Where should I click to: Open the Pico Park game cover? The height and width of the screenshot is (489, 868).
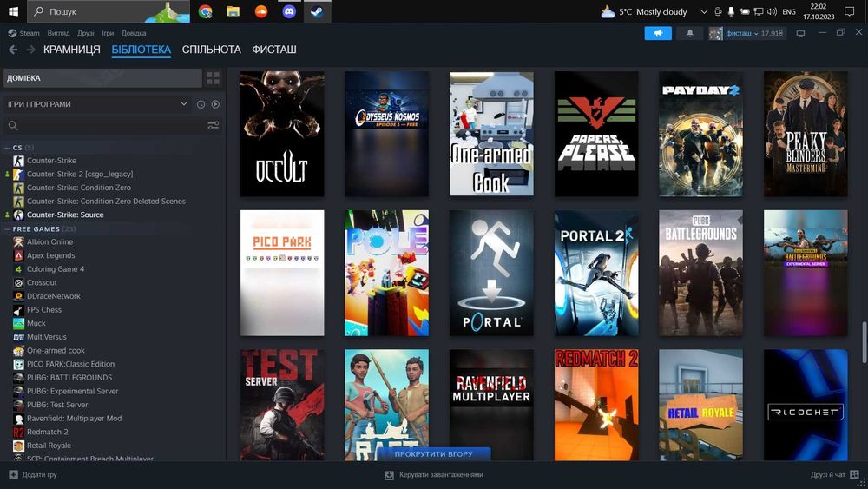[x=282, y=273]
